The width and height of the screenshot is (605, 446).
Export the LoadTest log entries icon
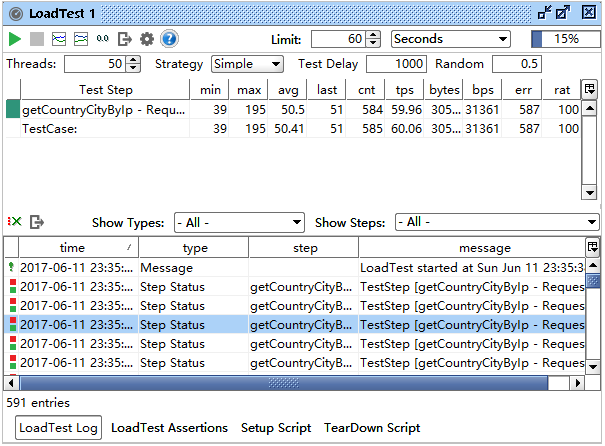pyautogui.click(x=37, y=222)
